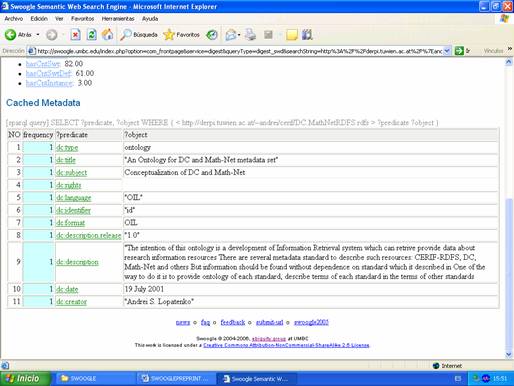This screenshot has width=514, height=386.
Task: Open the Favoritos star in the toolbar
Action: coord(182,35)
